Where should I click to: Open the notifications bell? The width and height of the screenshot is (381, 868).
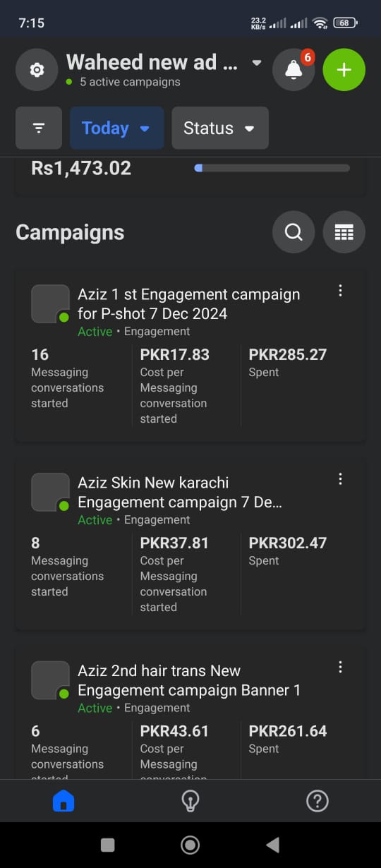click(x=294, y=70)
